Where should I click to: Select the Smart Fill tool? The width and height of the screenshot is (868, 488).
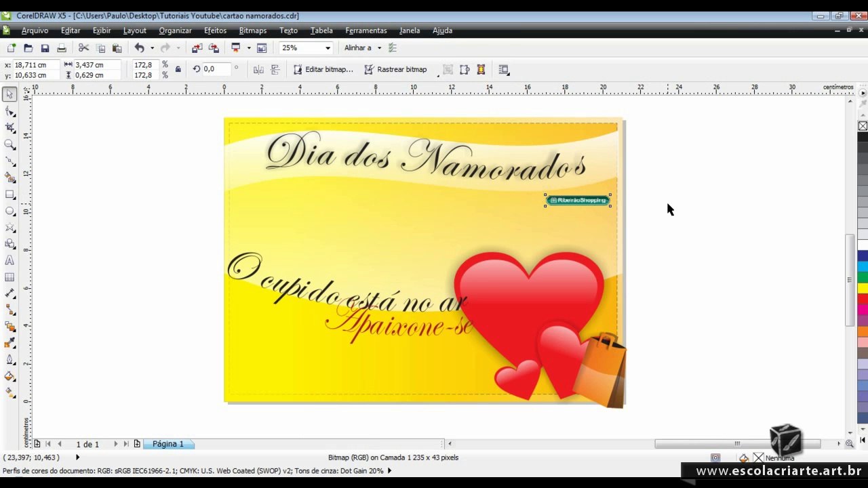10,178
